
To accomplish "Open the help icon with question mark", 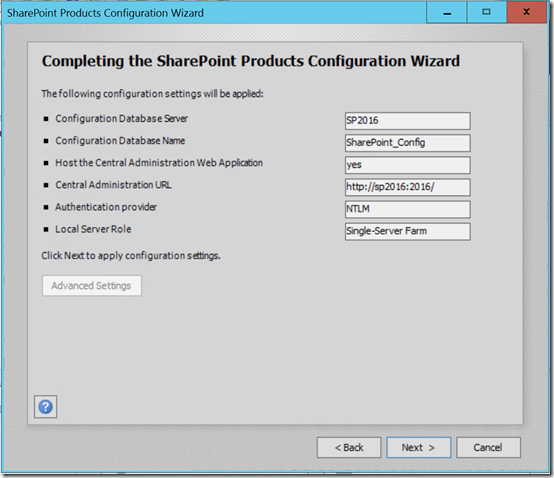I will [x=46, y=407].
